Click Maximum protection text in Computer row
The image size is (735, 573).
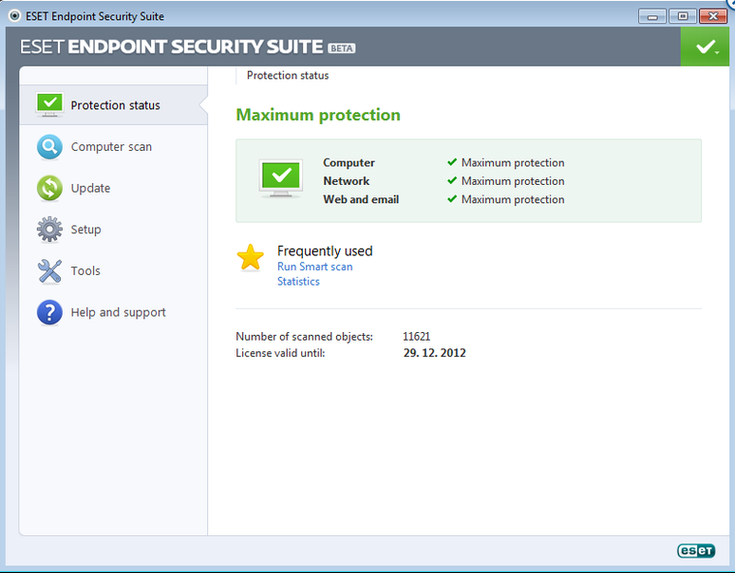(513, 163)
